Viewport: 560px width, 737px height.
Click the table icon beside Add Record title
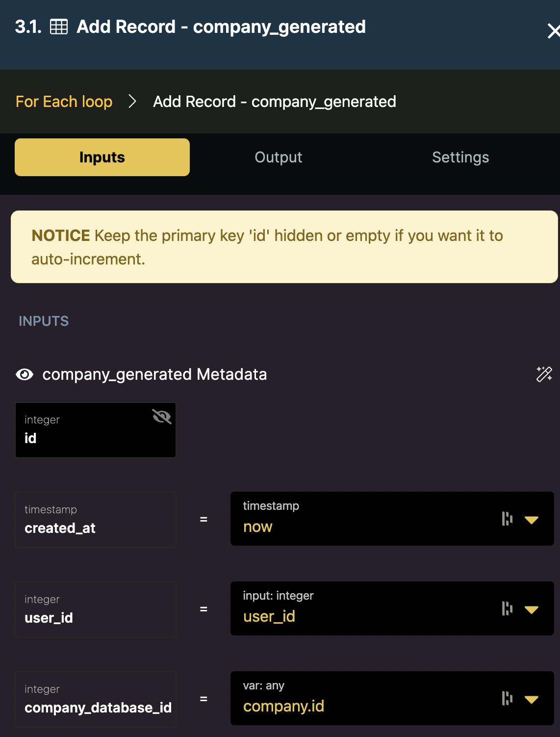(59, 26)
